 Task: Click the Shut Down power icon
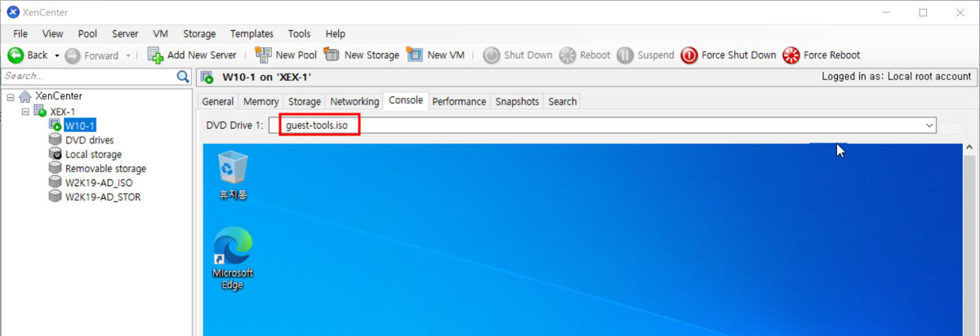click(x=492, y=55)
